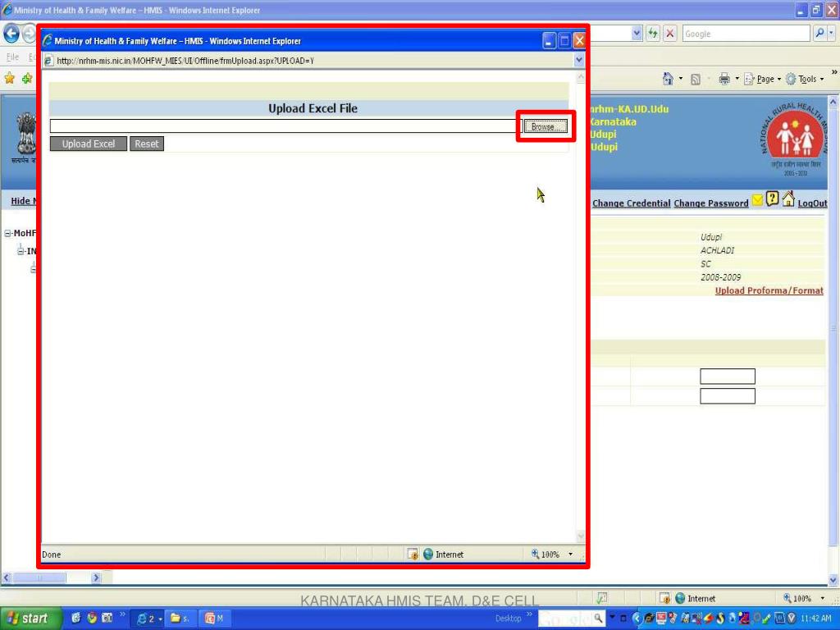Click the help question mark icon

coord(772,199)
